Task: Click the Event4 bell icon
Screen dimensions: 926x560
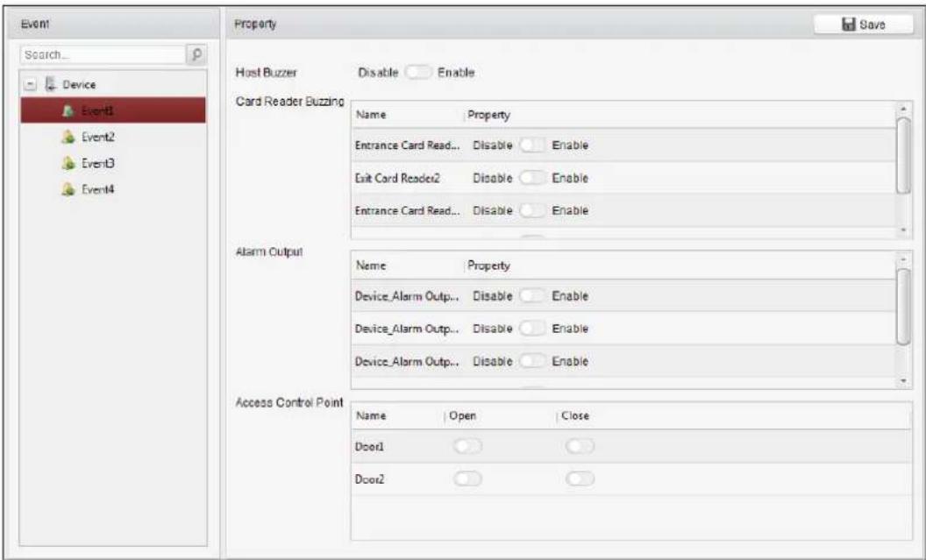Action: pos(69,189)
